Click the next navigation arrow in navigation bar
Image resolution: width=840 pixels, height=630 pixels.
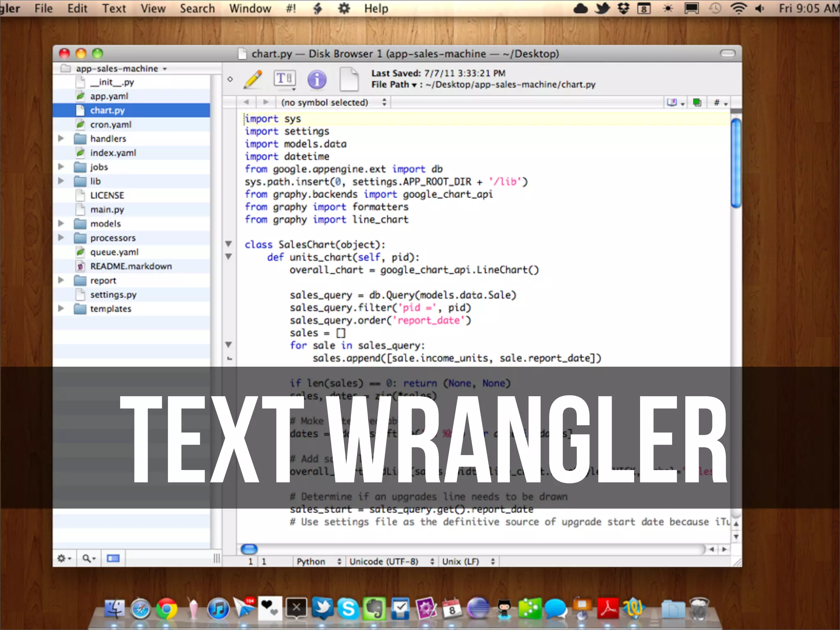coord(266,102)
